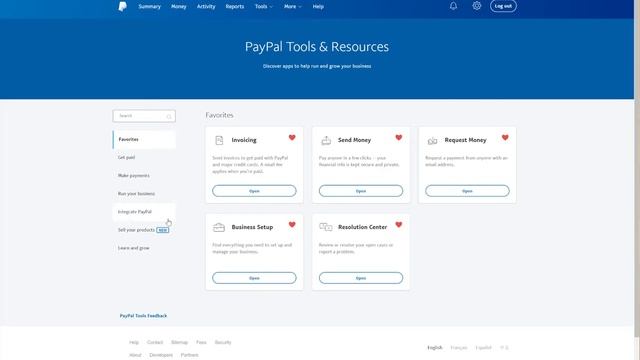This screenshot has width=640, height=360.
Task: Click the PayPal Tools Feedback link
Action: pyautogui.click(x=143, y=316)
